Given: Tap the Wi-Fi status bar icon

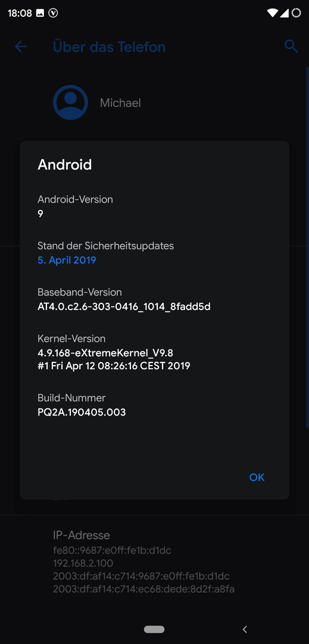Looking at the screenshot, I should [272, 13].
